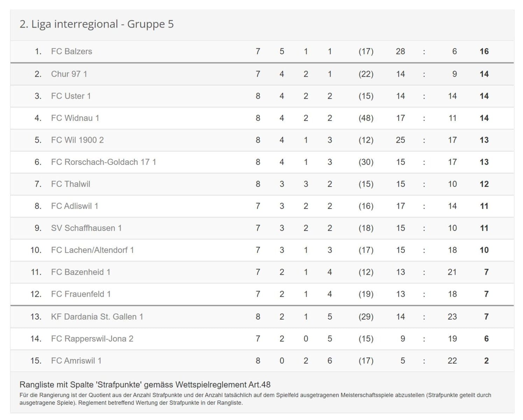The image size is (523, 420).
Task: Click on FC Wil 1900 2
Action: point(77,140)
